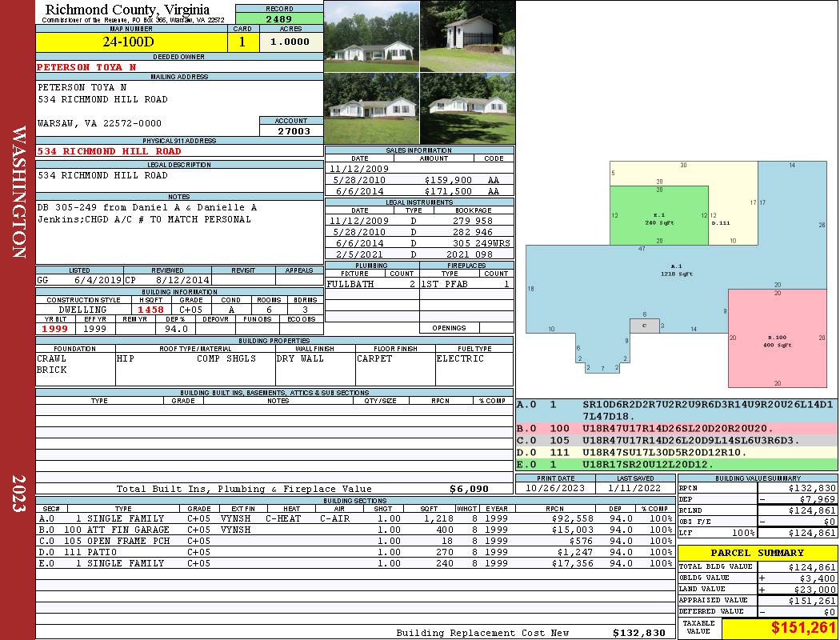Viewport: 840px width, 640px height.
Task: Select the 6/6/2014 $171,500 sale row
Action: pyautogui.click(x=419, y=191)
